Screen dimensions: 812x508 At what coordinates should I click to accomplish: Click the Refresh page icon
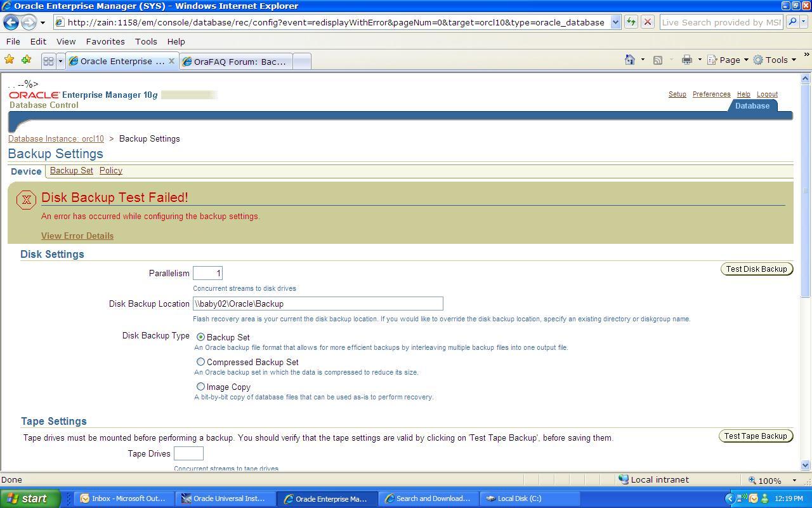(631, 22)
